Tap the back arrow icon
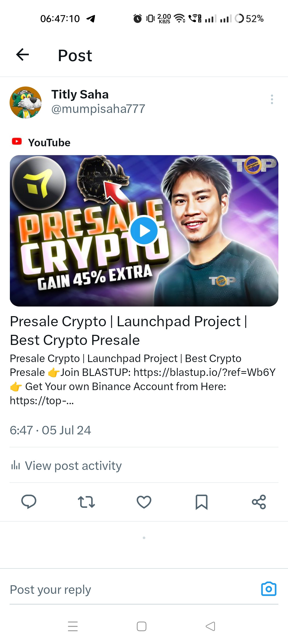The image size is (288, 644). (x=22, y=55)
